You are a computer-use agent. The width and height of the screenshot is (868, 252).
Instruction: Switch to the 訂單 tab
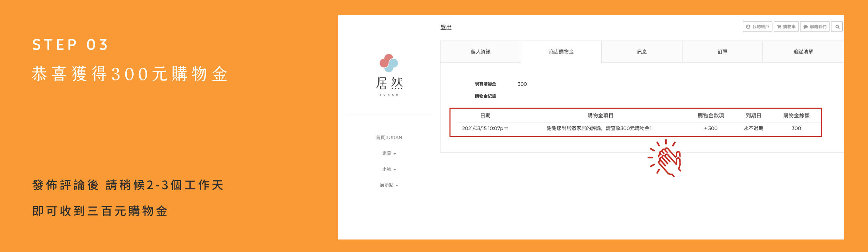point(723,52)
